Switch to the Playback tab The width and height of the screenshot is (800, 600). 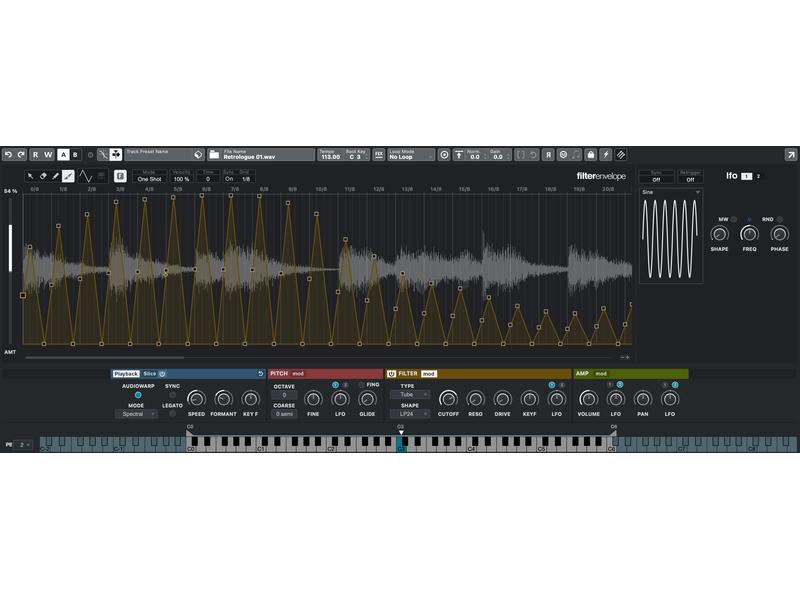[126, 374]
